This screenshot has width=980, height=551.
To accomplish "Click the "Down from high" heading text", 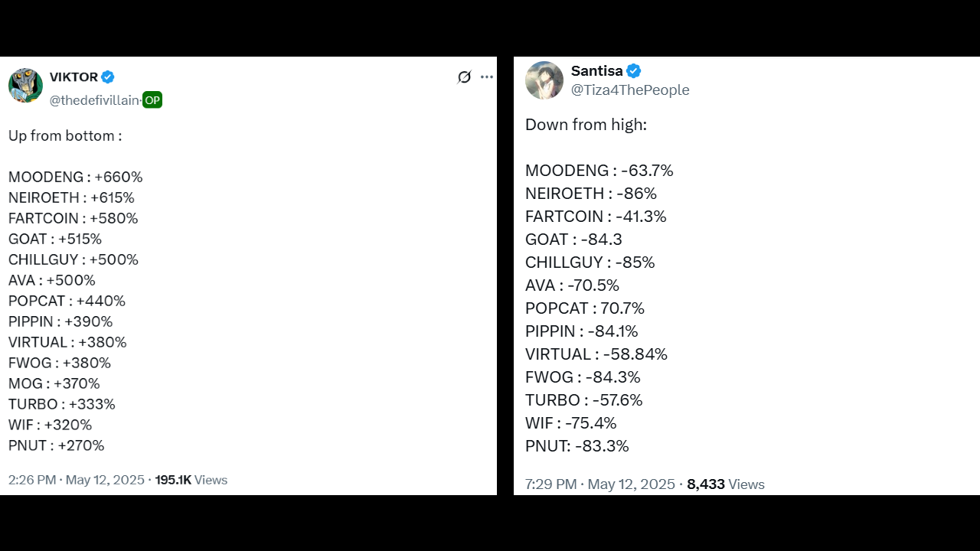I will tap(586, 125).
